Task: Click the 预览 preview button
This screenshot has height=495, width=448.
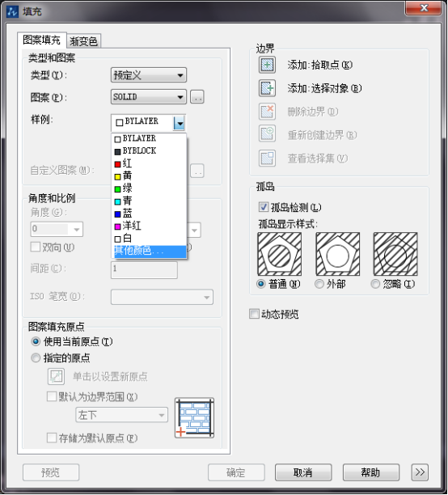Action: tap(51, 472)
